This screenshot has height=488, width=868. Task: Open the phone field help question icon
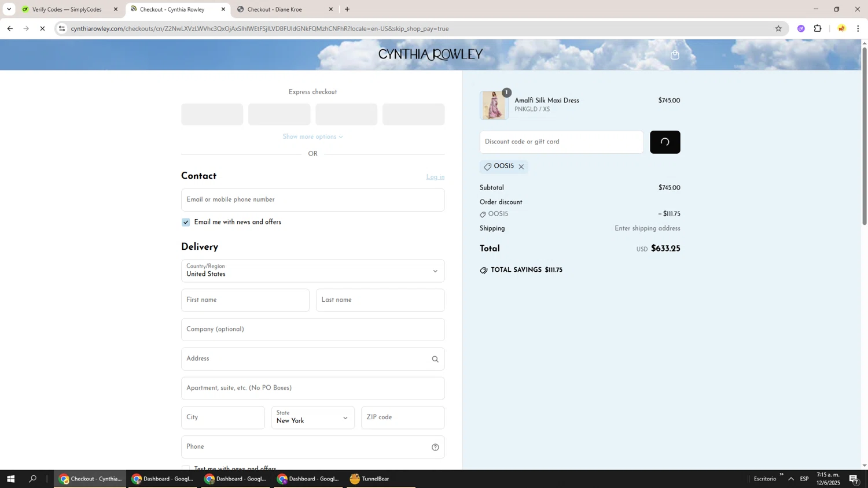435,447
